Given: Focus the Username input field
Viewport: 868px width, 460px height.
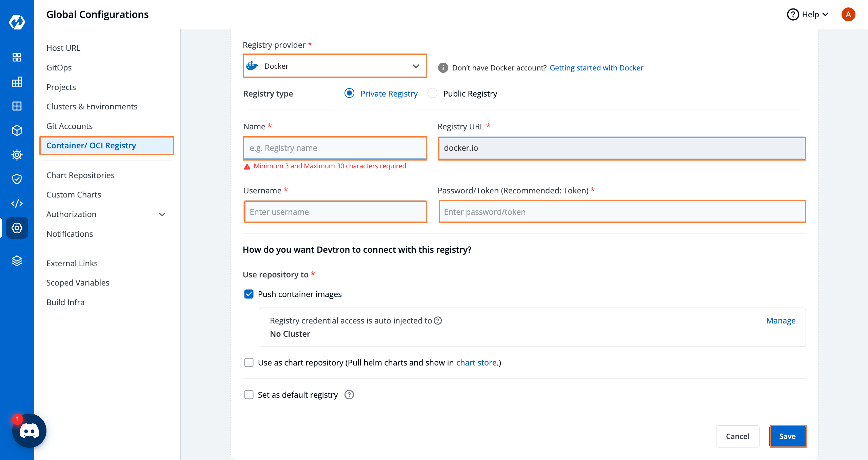Looking at the screenshot, I should click(x=335, y=212).
